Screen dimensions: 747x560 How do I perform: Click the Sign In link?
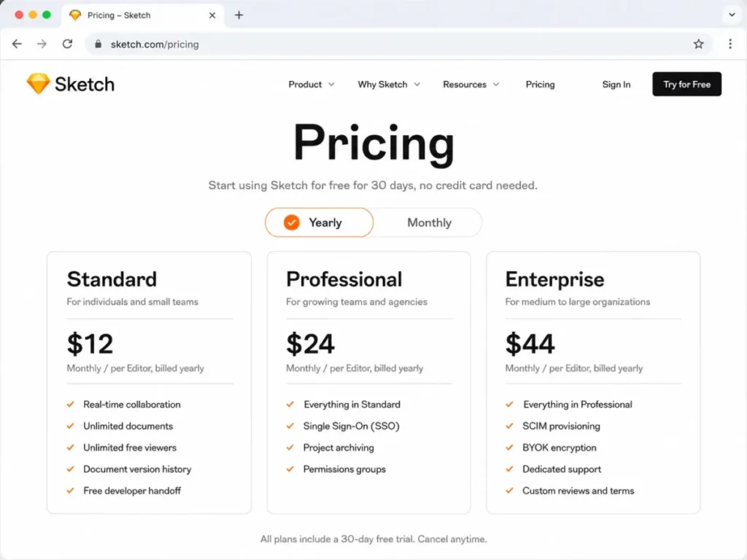coord(616,85)
